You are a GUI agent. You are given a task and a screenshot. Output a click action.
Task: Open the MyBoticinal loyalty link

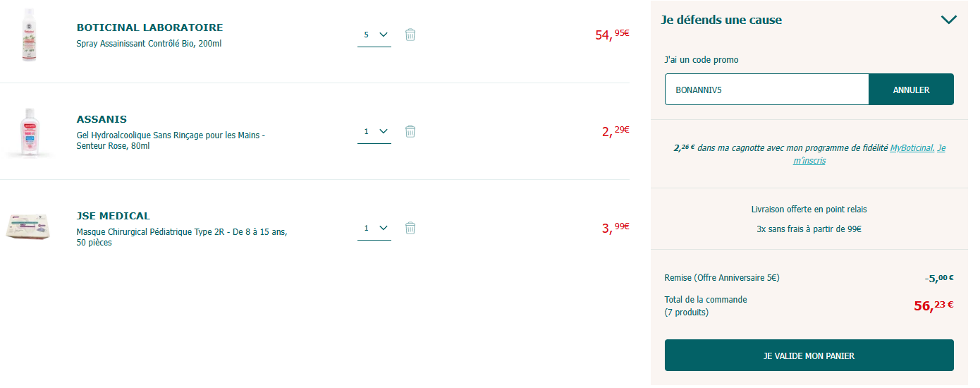tap(912, 148)
